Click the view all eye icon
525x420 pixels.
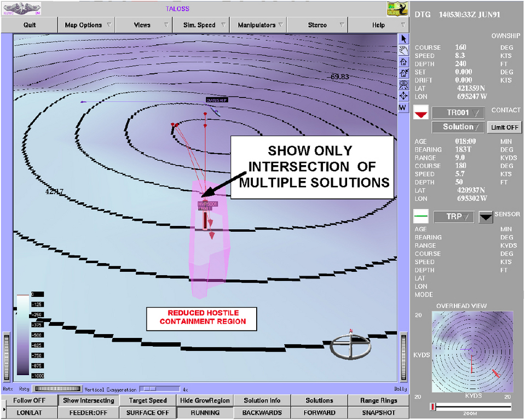pyautogui.click(x=403, y=85)
